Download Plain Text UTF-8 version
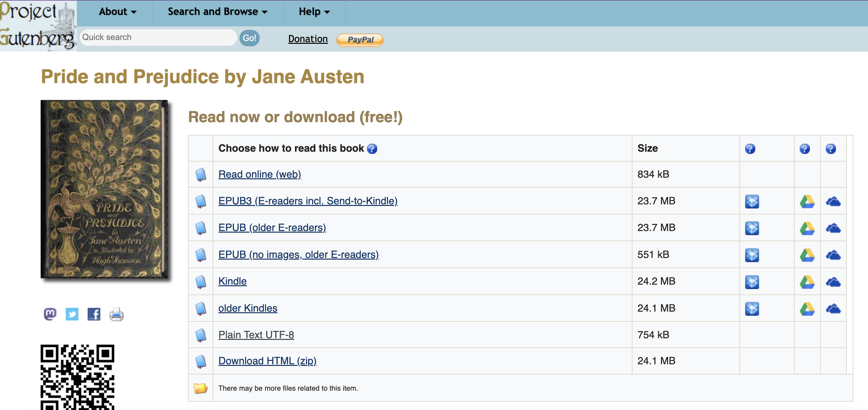 tap(256, 335)
